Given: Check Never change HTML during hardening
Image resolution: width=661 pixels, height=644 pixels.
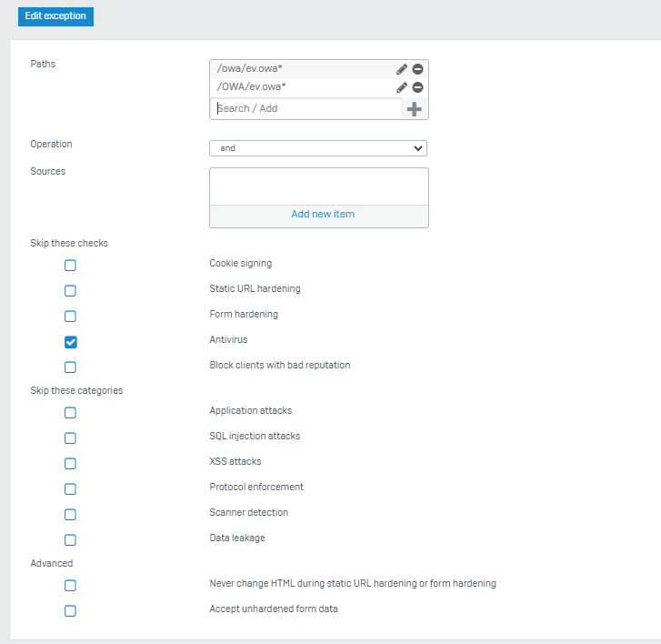Looking at the screenshot, I should pos(70,586).
